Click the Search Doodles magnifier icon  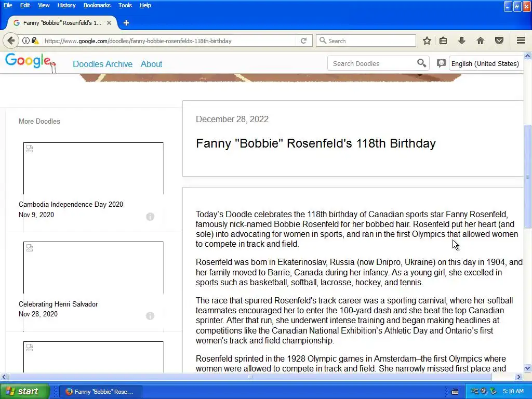click(421, 63)
